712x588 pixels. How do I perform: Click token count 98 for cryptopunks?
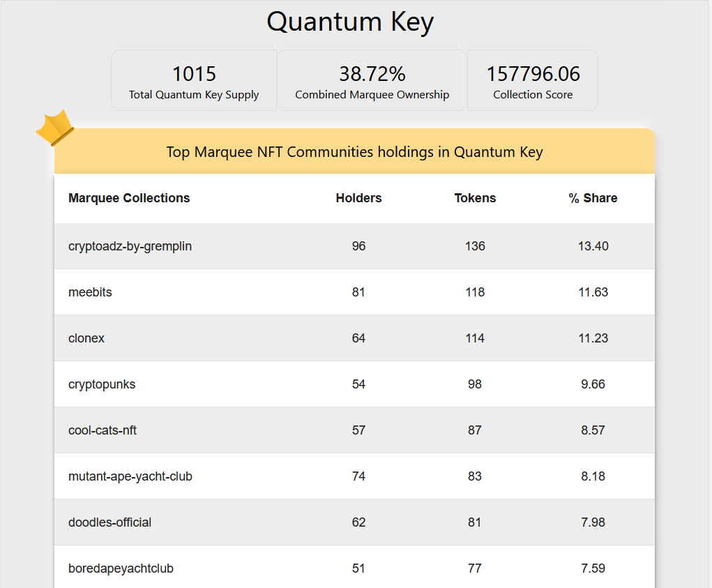coord(475,384)
